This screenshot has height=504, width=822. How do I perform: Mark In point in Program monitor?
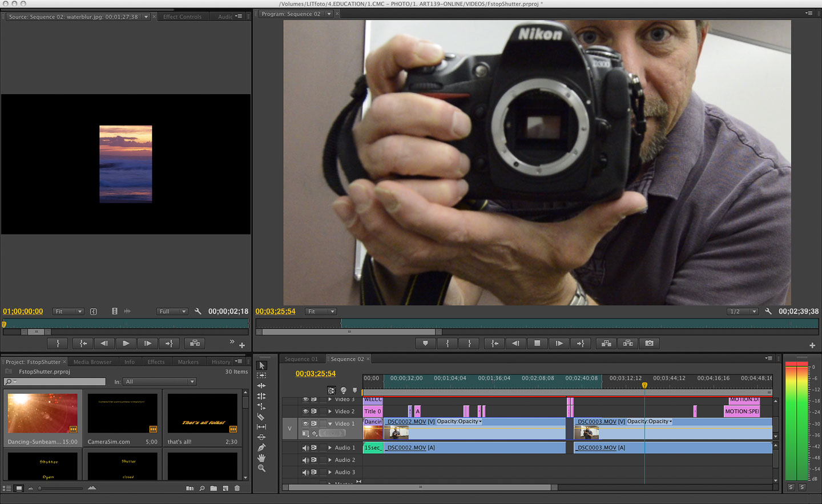(448, 343)
